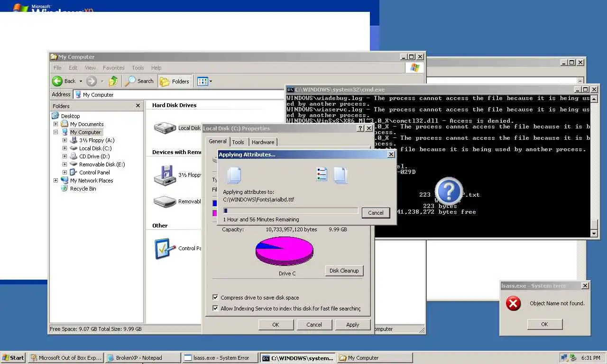Open the View menu in My Computer
The width and height of the screenshot is (607, 364).
(x=90, y=68)
